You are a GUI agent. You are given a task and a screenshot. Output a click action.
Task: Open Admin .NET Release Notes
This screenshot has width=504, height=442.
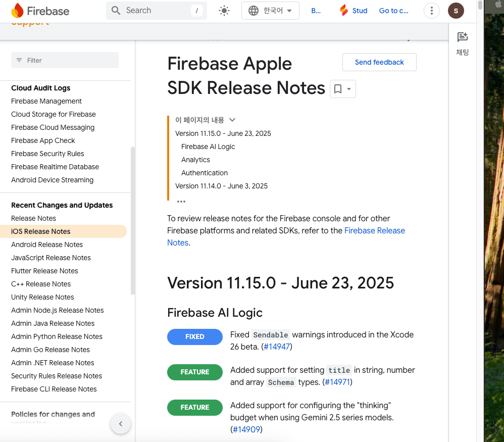click(53, 363)
